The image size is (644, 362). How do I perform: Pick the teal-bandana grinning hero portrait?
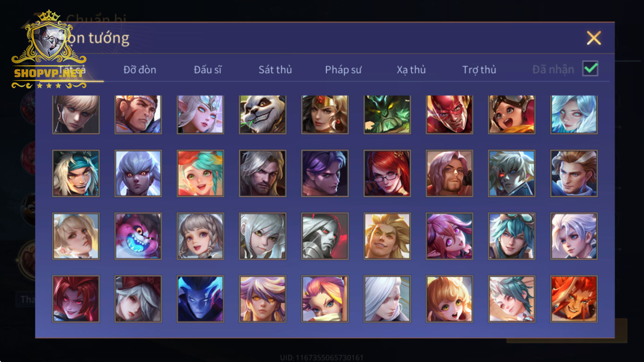pos(76,173)
